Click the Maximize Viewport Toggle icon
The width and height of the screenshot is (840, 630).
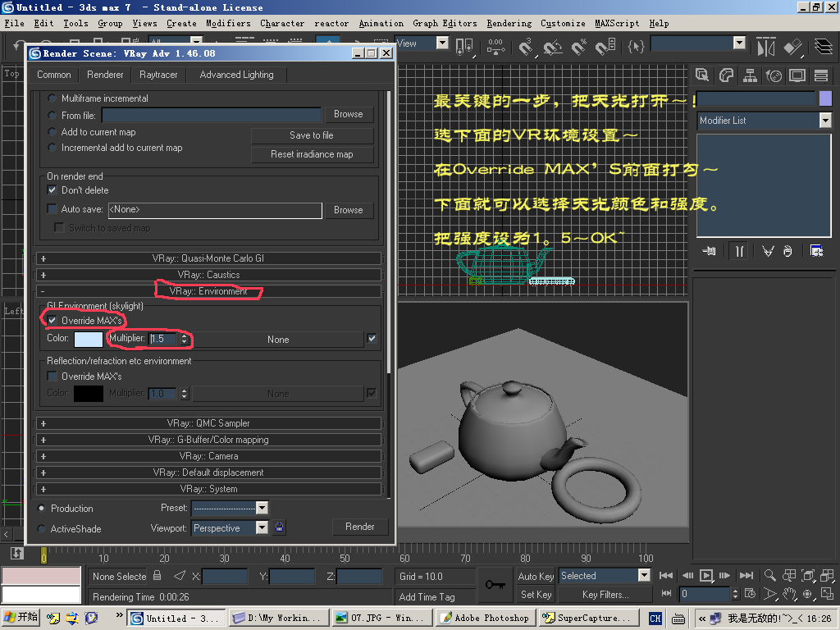pos(827,594)
